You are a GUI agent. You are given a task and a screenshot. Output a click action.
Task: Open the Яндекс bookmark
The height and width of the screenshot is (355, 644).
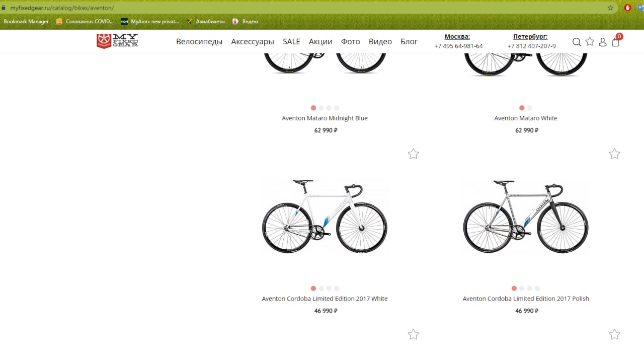pyautogui.click(x=246, y=21)
